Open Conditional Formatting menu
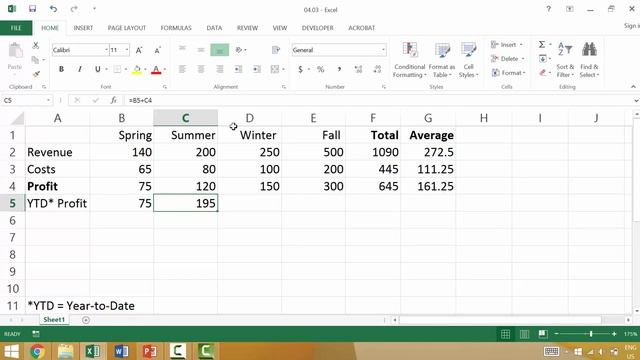Image resolution: width=640 pixels, height=360 pixels. 409,60
